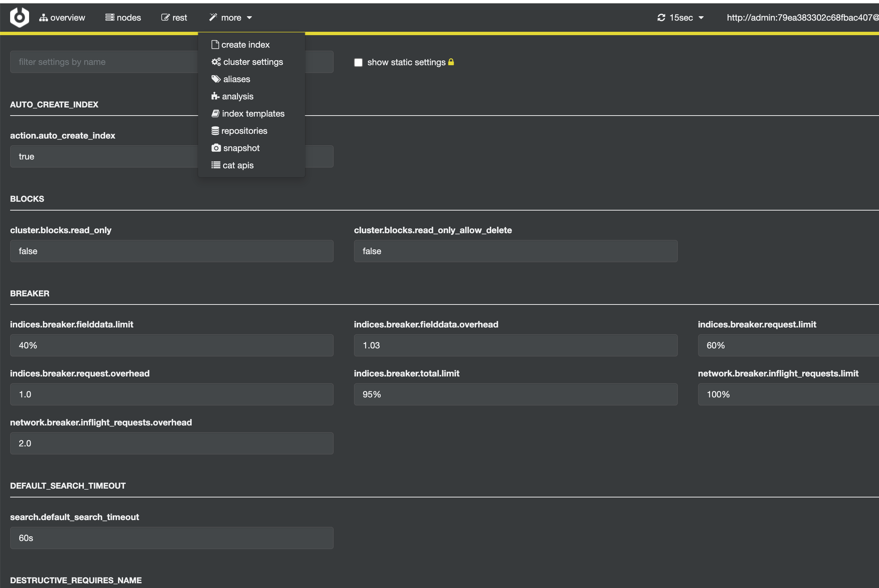Open aliases via the tags icon
Viewport: 879px width, 588px height.
[x=216, y=79]
